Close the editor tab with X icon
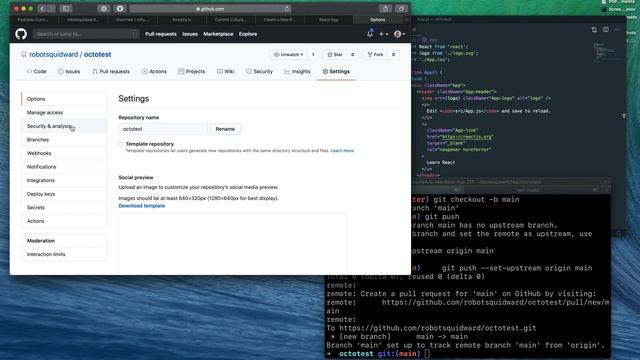 pyautogui.click(x=414, y=30)
